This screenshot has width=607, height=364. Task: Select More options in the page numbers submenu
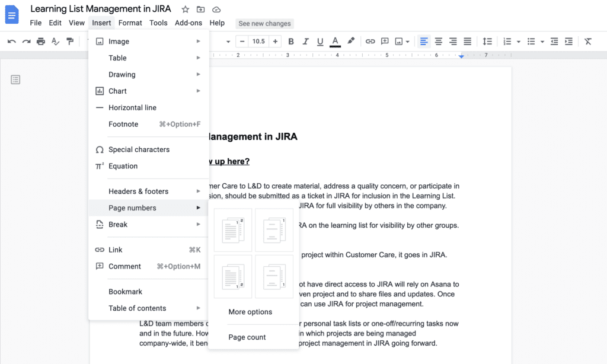[x=250, y=311]
